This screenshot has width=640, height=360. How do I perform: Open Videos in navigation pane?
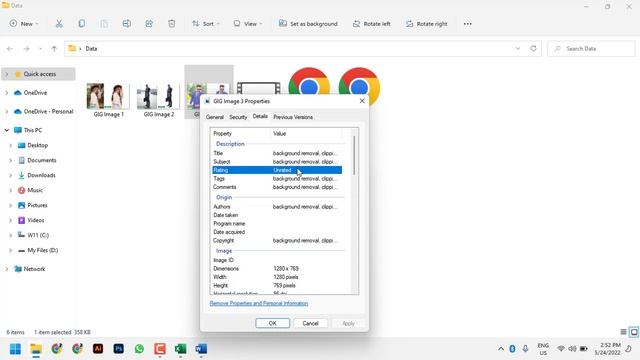36,220
